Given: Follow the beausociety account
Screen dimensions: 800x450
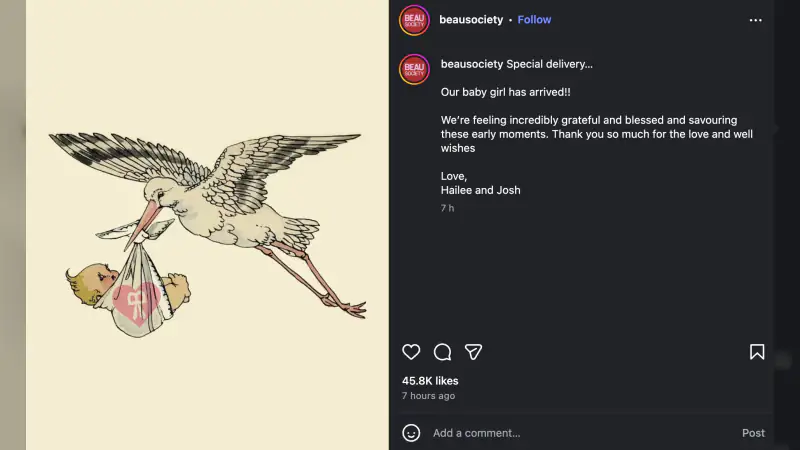Looking at the screenshot, I should click(x=534, y=20).
